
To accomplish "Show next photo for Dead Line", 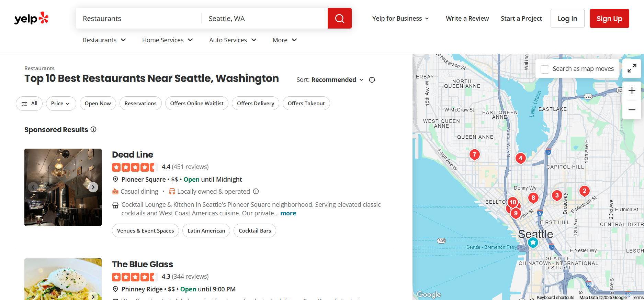I will (x=93, y=187).
